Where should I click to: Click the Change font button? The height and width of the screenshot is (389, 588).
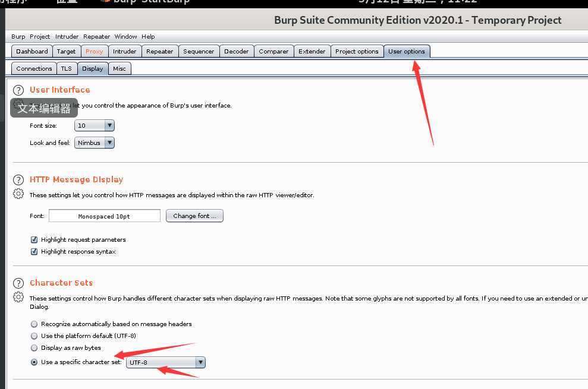[194, 216]
